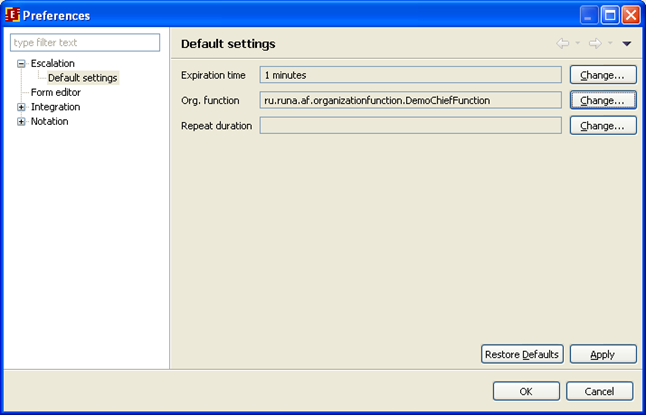Focus the 'type filter text' search box

pyautogui.click(x=85, y=42)
